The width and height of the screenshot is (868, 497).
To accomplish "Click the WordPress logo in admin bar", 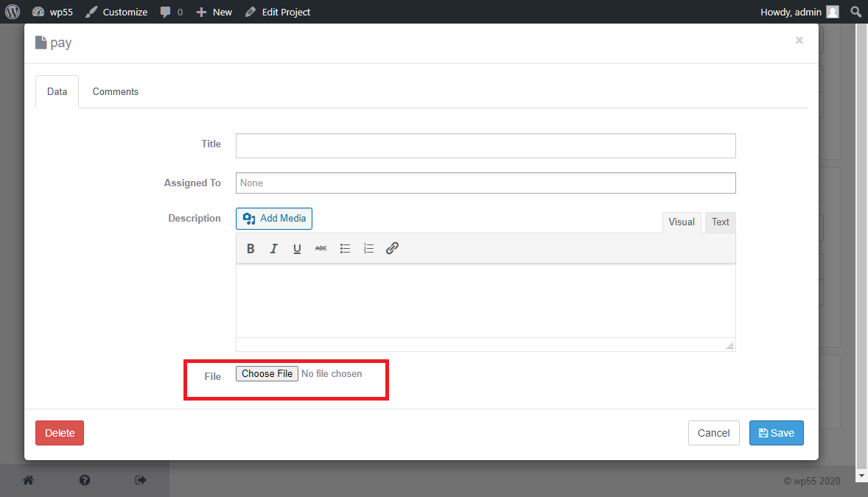I will point(12,12).
